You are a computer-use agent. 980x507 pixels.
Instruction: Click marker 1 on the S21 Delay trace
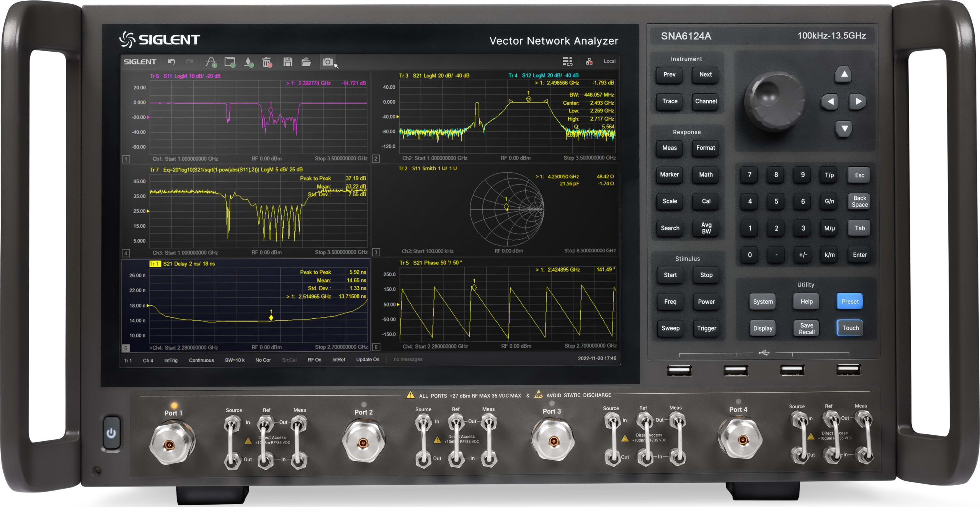(271, 318)
